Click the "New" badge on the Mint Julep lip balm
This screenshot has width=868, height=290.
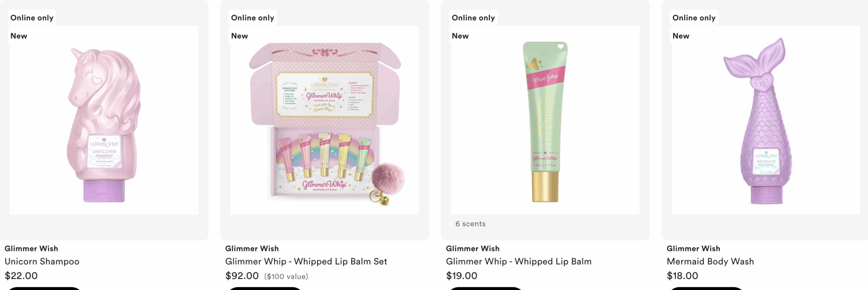(x=460, y=36)
